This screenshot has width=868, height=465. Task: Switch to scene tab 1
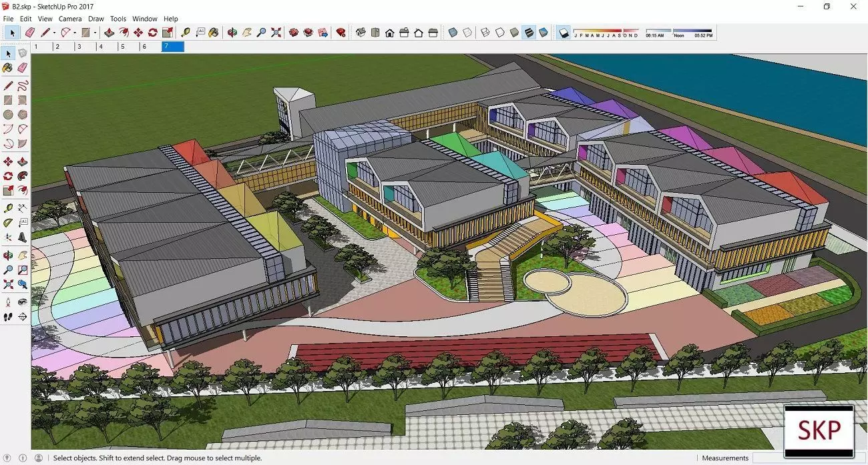click(x=42, y=47)
